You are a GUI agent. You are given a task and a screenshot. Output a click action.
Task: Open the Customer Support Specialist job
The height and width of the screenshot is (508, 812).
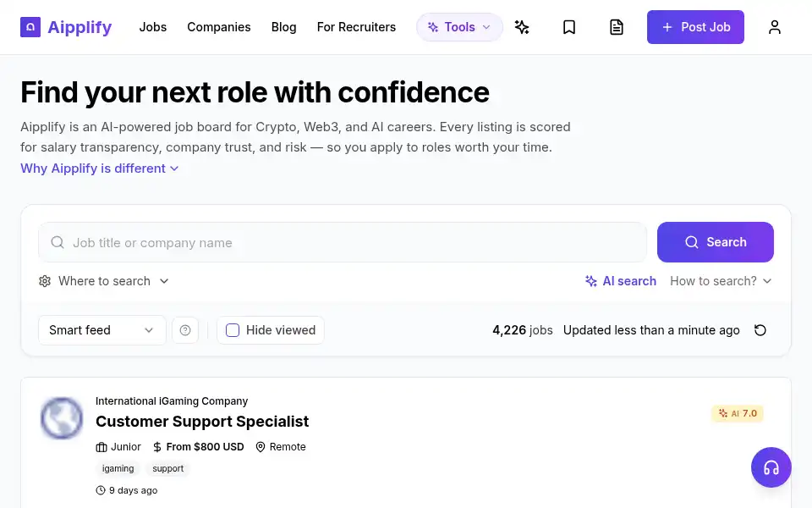[x=202, y=422]
